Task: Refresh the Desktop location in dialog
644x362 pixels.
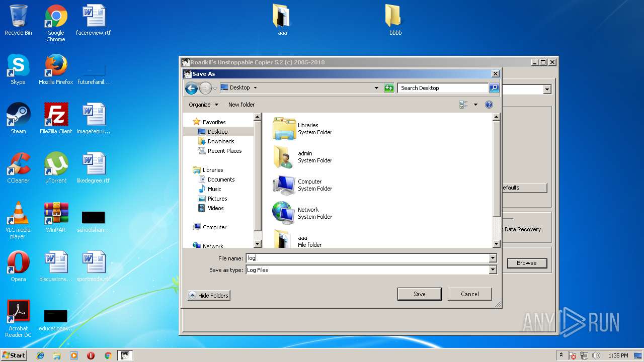Action: (x=389, y=88)
